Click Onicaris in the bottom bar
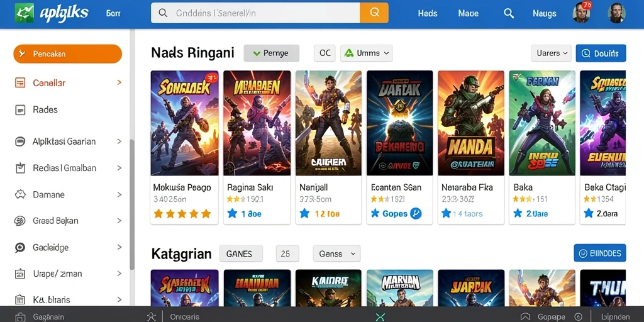 tap(185, 317)
